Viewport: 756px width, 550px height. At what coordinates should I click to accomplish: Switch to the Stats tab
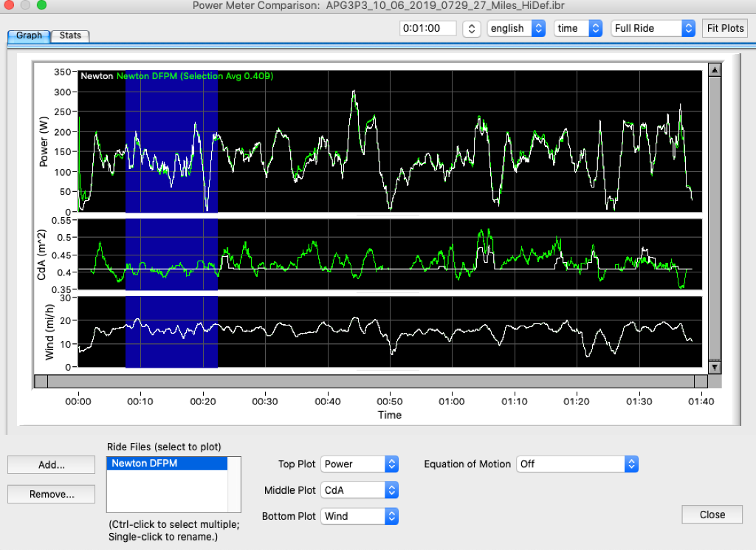pyautogui.click(x=70, y=35)
